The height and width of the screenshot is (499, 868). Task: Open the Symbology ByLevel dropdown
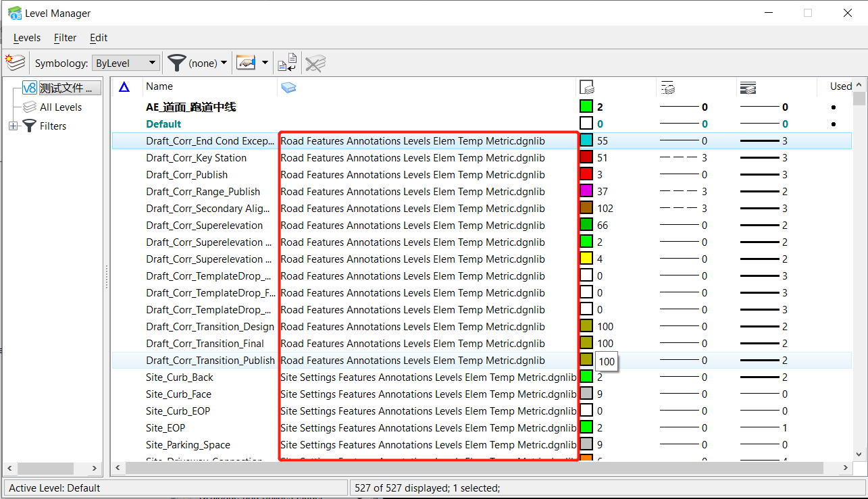(x=126, y=63)
